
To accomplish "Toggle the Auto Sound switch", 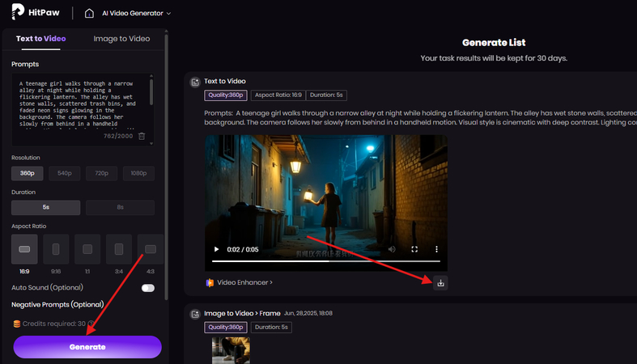I will 148,288.
